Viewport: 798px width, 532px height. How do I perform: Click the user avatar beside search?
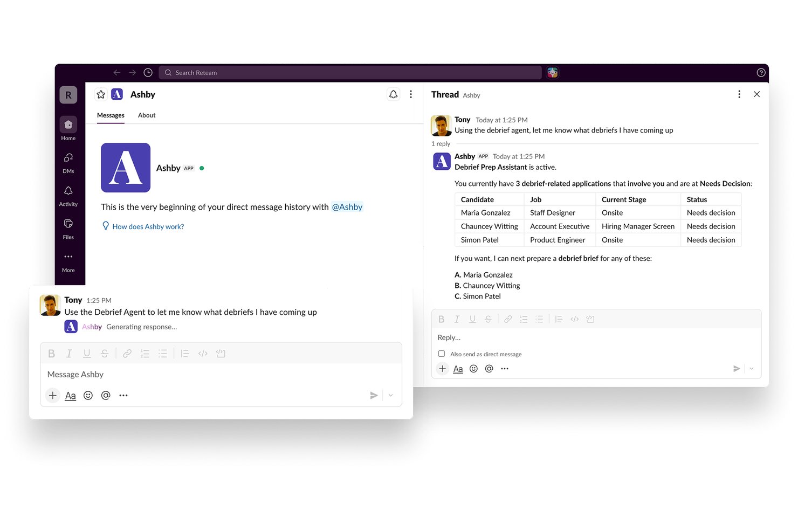[553, 73]
